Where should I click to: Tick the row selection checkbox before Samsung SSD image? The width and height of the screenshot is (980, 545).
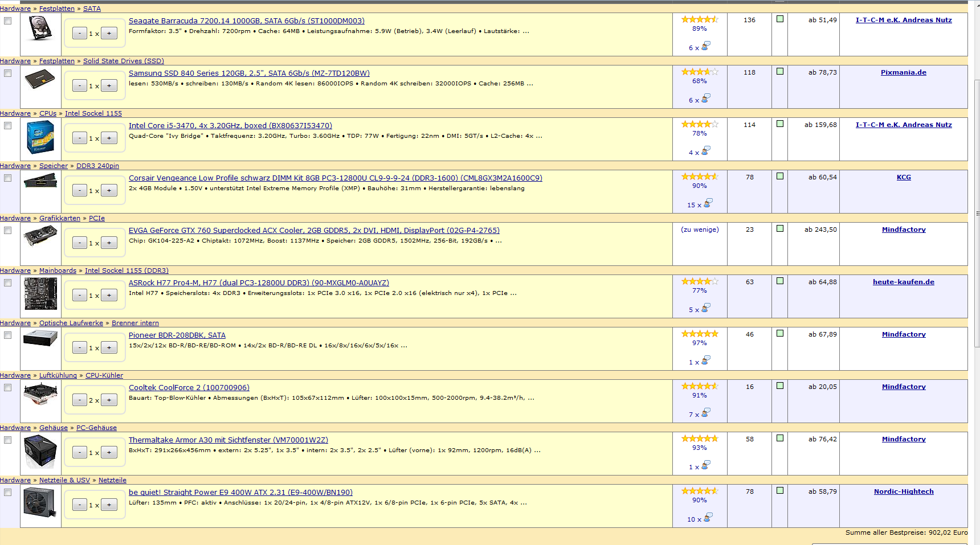8,73
